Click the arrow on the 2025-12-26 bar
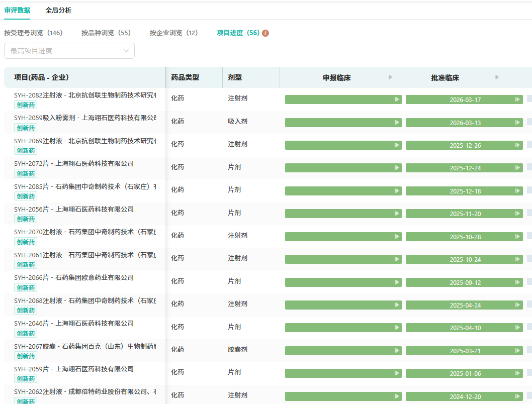 (517, 145)
